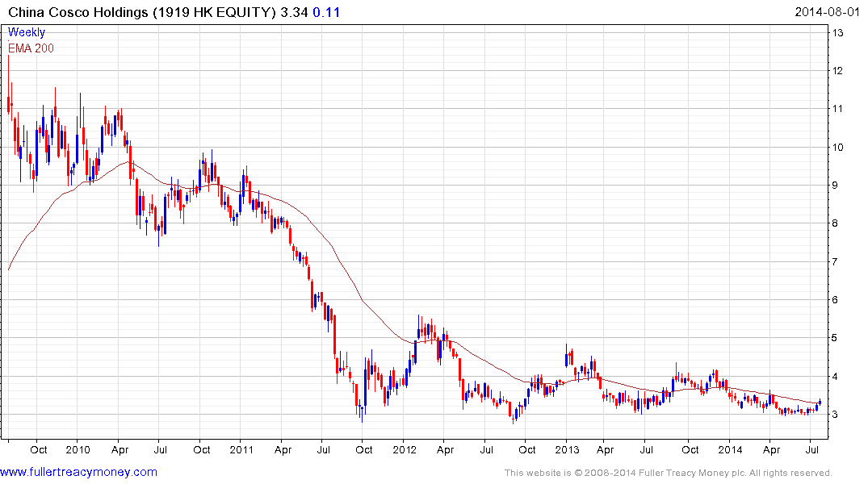This screenshot has height=484, width=868.
Task: Click the 2011 time axis label
Action: point(241,449)
